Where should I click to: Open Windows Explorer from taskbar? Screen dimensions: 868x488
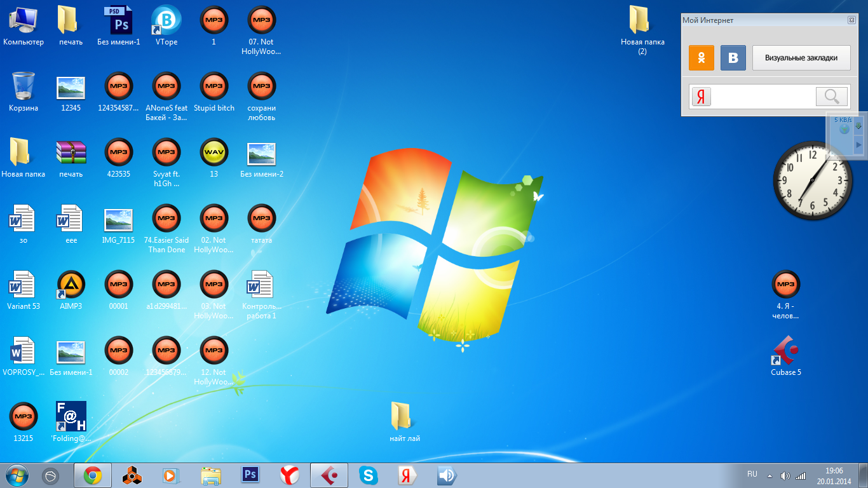(211, 475)
